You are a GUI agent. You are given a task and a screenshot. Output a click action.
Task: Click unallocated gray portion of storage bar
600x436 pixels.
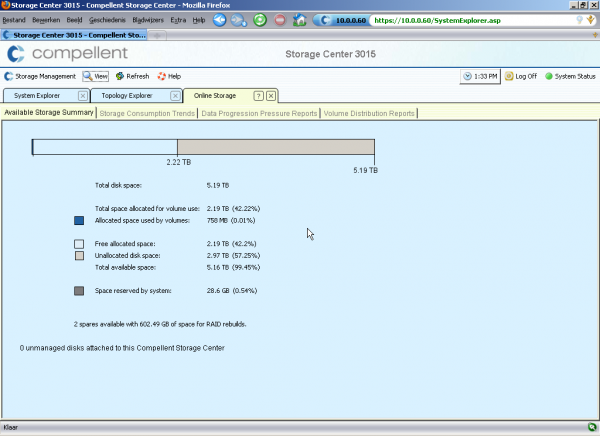point(276,147)
